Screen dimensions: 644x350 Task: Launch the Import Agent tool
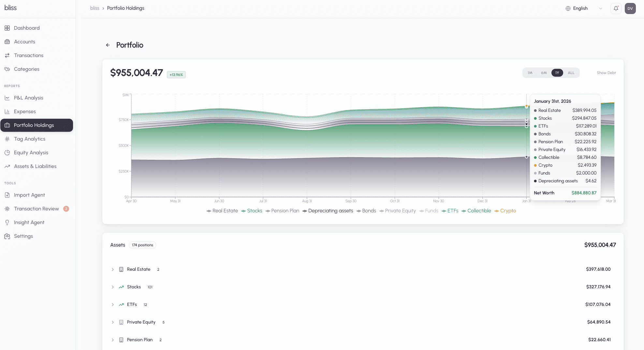[x=29, y=195]
